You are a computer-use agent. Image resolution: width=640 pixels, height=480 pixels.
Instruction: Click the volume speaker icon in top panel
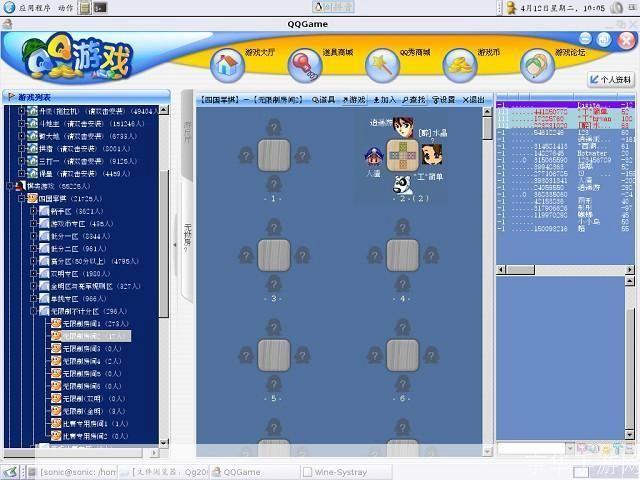(x=617, y=7)
